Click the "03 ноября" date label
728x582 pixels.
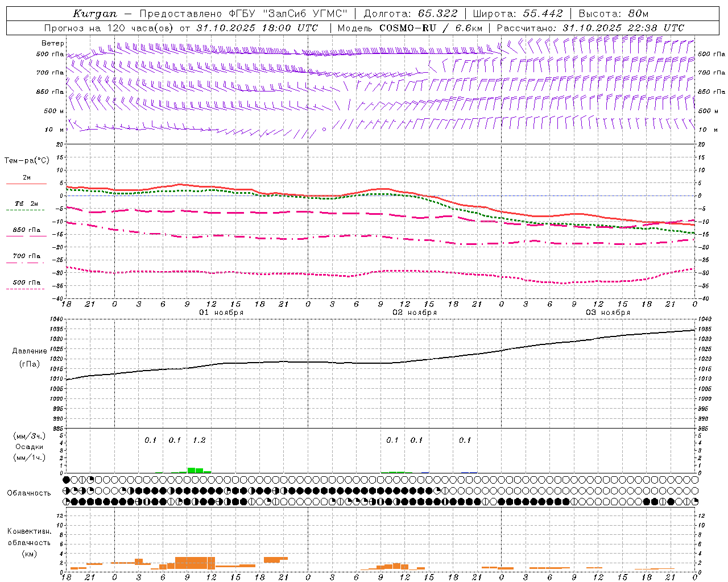point(608,313)
